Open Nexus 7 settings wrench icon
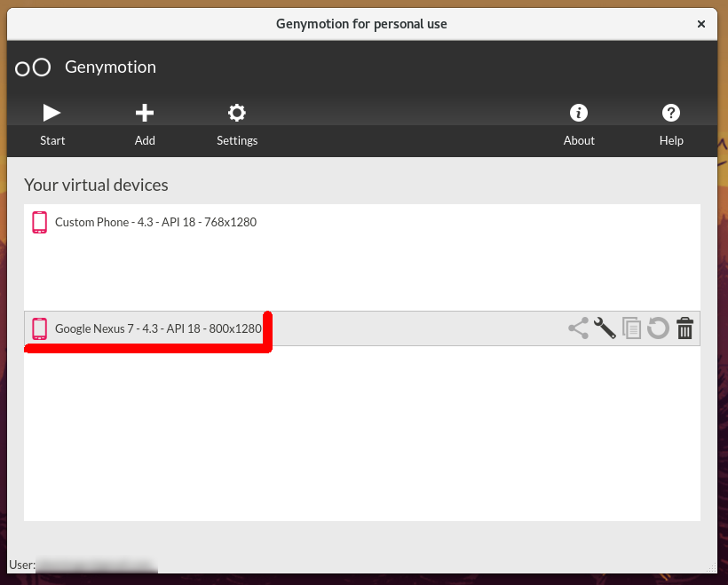 coord(605,328)
